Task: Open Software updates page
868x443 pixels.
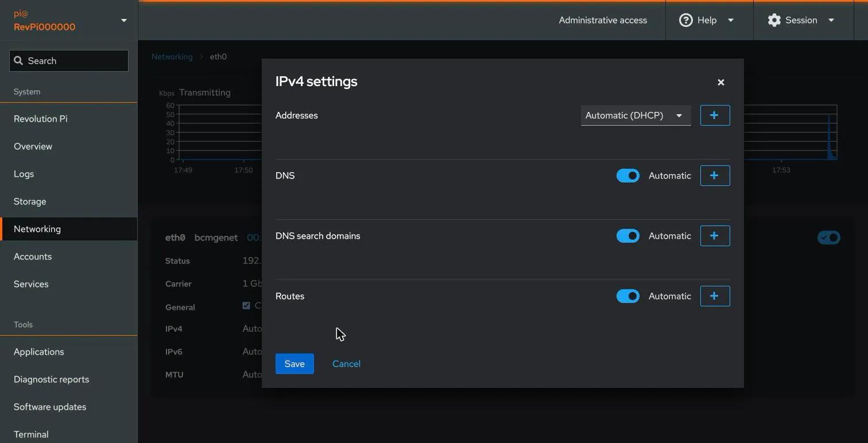Action: pos(69,407)
